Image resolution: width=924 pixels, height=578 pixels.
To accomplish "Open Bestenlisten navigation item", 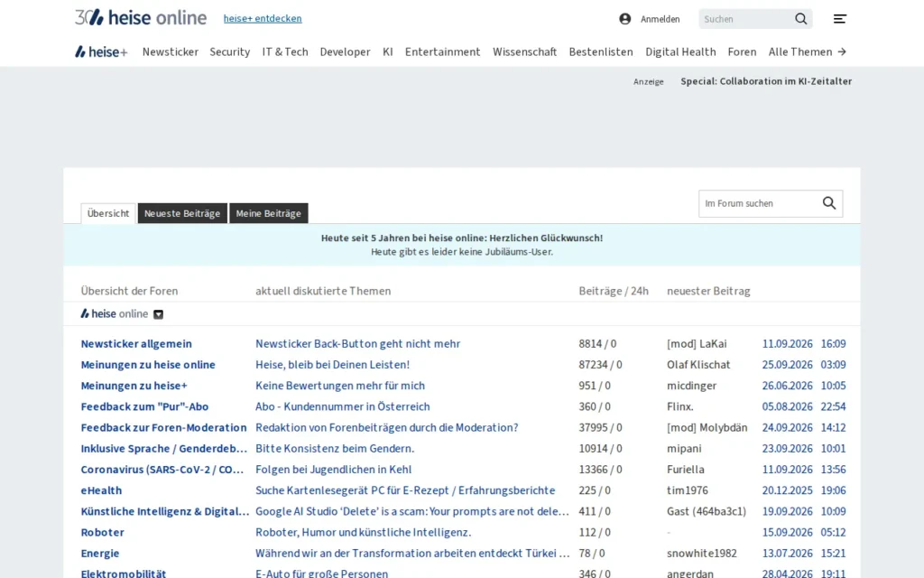I will click(x=601, y=51).
